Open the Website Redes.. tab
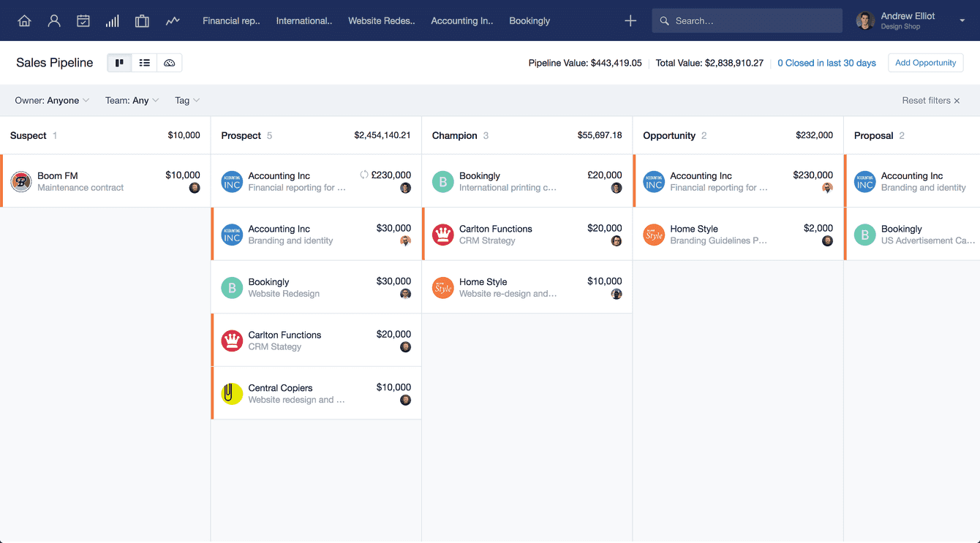The width and height of the screenshot is (980, 543). pyautogui.click(x=382, y=20)
